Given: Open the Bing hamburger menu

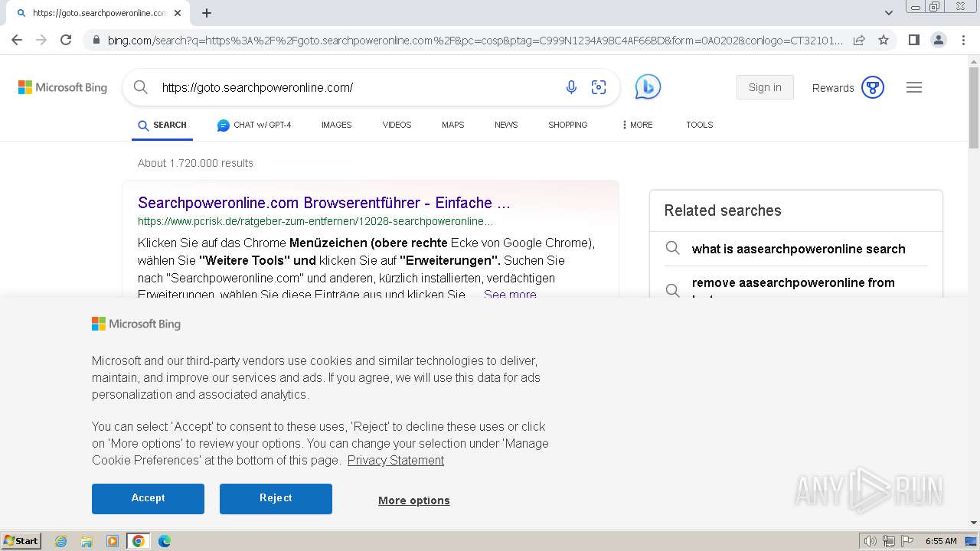Looking at the screenshot, I should [914, 87].
